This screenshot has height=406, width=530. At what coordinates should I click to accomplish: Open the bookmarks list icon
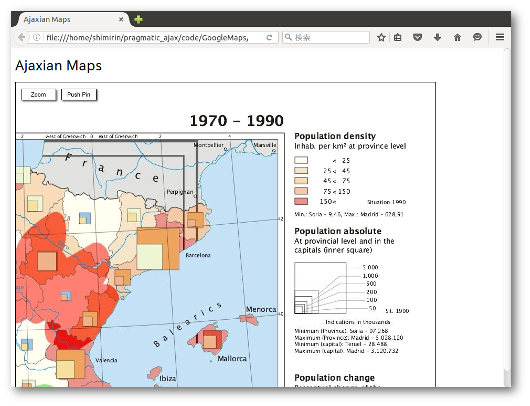398,37
